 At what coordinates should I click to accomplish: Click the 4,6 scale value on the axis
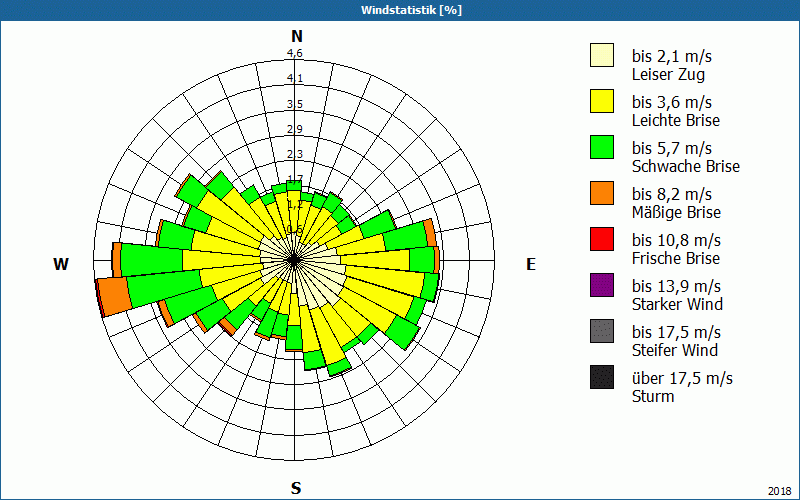point(295,54)
